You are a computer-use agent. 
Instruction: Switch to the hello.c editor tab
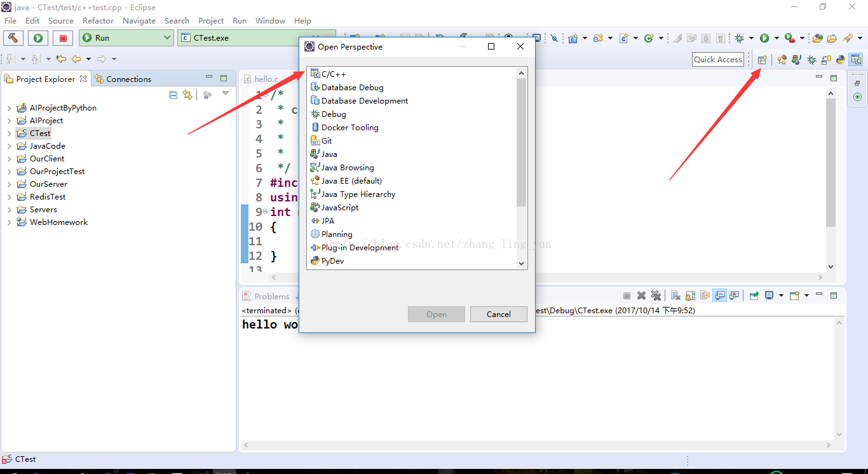pos(261,79)
